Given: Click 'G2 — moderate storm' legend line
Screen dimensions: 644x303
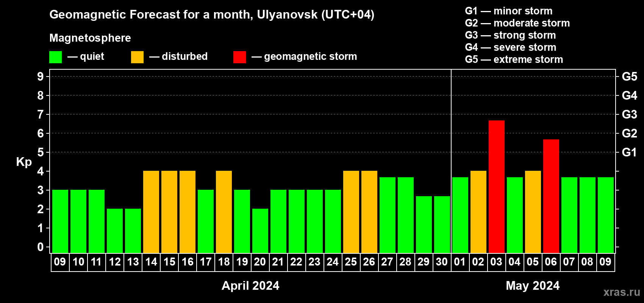Looking at the screenshot, I should pyautogui.click(x=517, y=23).
